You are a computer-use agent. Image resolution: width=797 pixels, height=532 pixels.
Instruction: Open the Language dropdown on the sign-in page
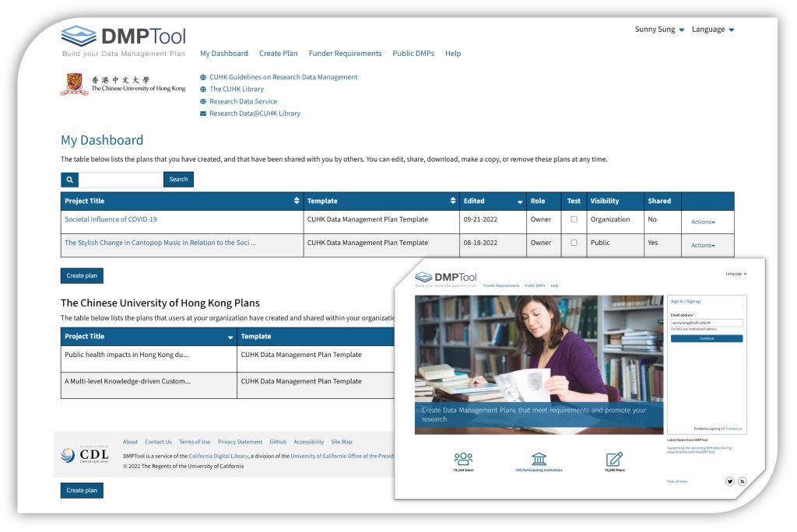(736, 274)
